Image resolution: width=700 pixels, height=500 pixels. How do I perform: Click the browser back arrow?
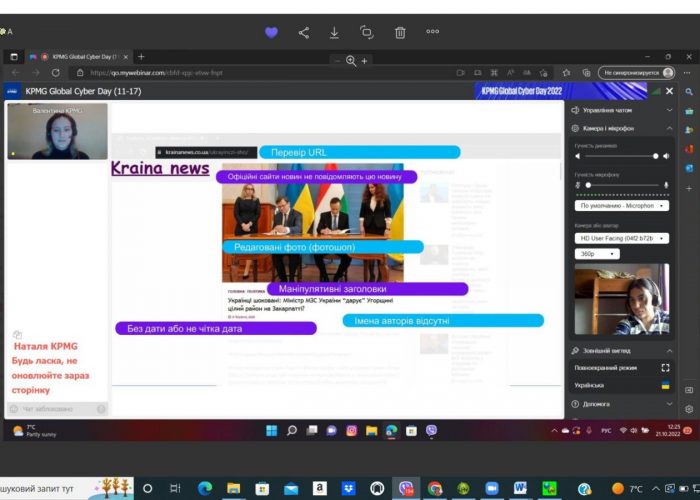tap(16, 73)
